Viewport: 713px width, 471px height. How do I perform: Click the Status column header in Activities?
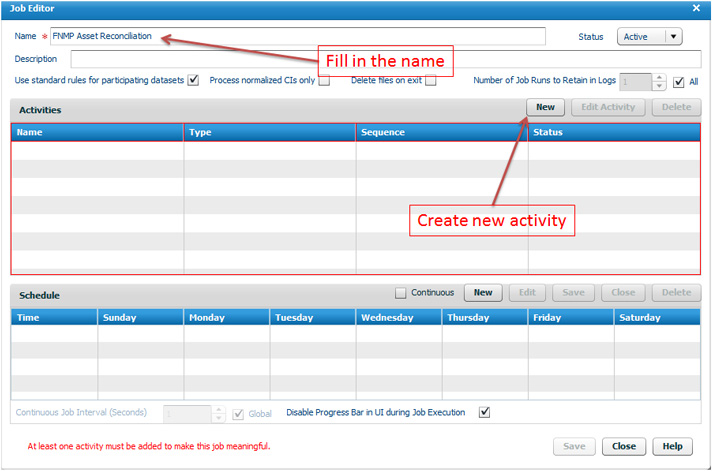click(x=614, y=132)
